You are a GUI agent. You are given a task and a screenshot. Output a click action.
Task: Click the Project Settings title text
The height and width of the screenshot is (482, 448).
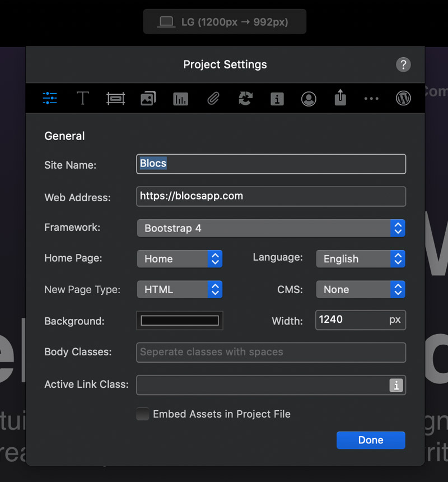[x=225, y=64]
